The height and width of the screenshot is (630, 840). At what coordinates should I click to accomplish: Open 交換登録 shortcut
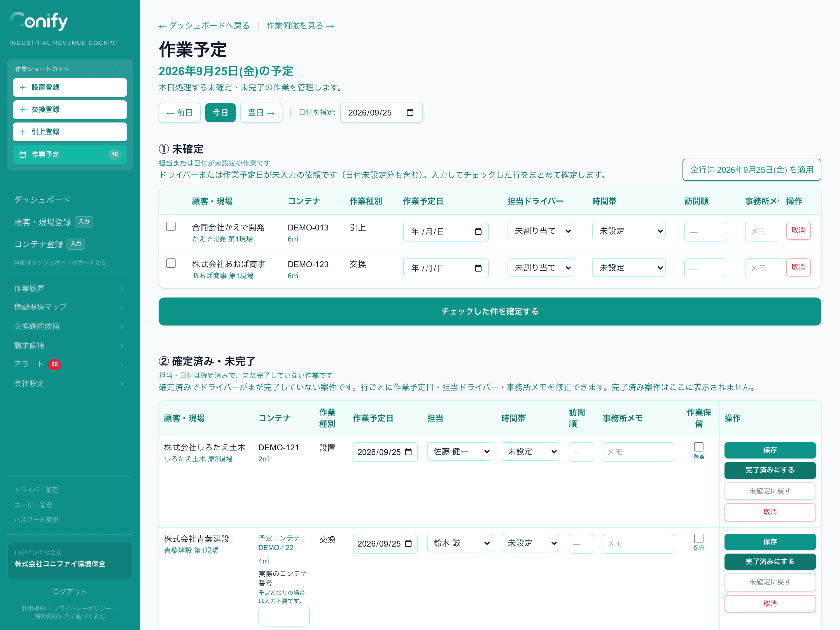click(70, 109)
